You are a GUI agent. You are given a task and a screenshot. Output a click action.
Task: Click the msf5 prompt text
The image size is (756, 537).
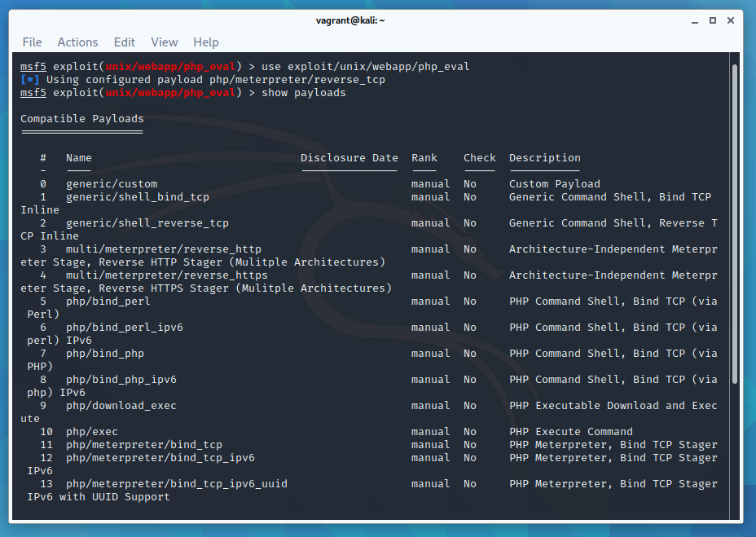click(33, 92)
